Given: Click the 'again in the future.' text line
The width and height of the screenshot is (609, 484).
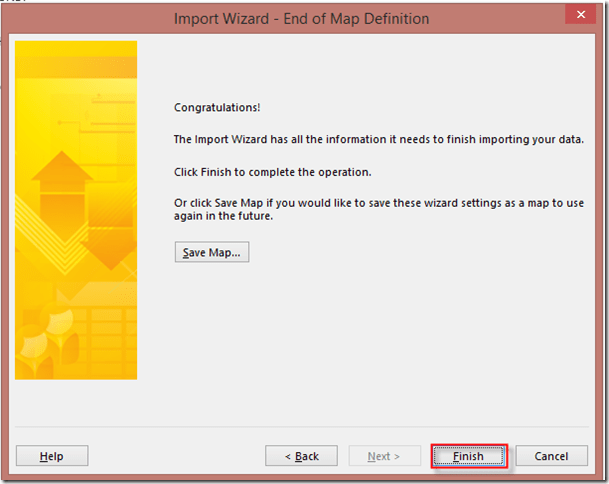Looking at the screenshot, I should coord(223,217).
